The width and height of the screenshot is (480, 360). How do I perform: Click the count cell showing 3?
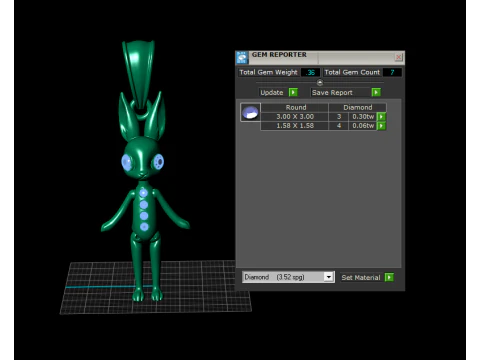(x=339, y=117)
